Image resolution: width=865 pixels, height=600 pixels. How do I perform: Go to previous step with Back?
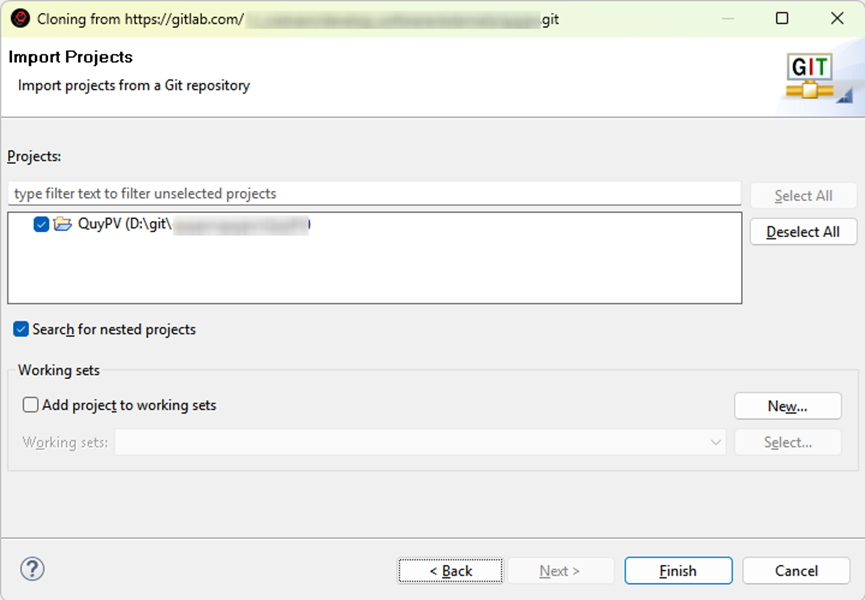[450, 571]
